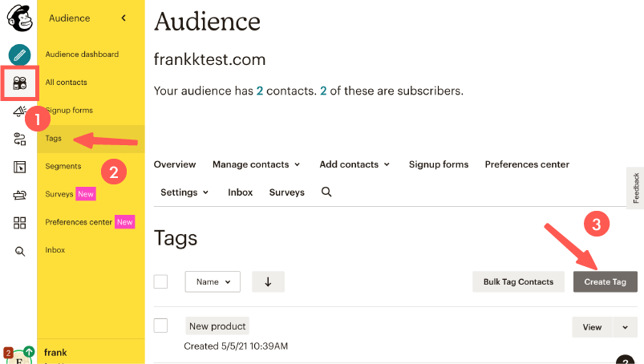The width and height of the screenshot is (644, 364).
Task: Click the sidebar search magnifier icon
Action: point(20,251)
